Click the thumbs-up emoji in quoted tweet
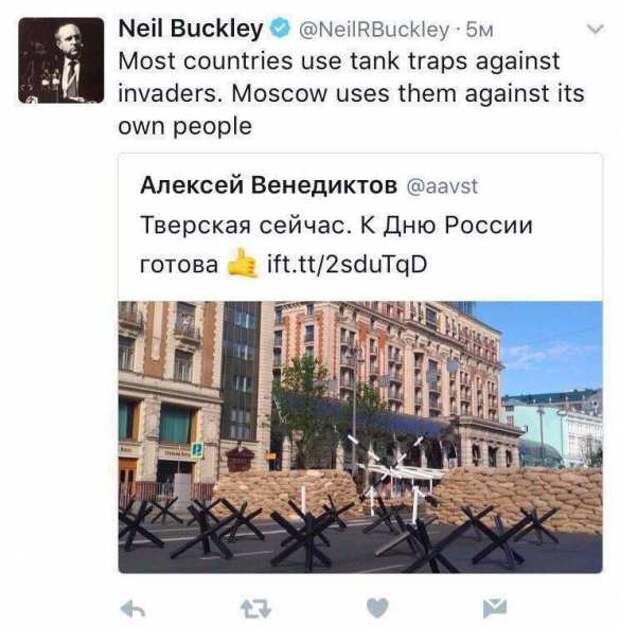This screenshot has width=620, height=626. (x=242, y=263)
